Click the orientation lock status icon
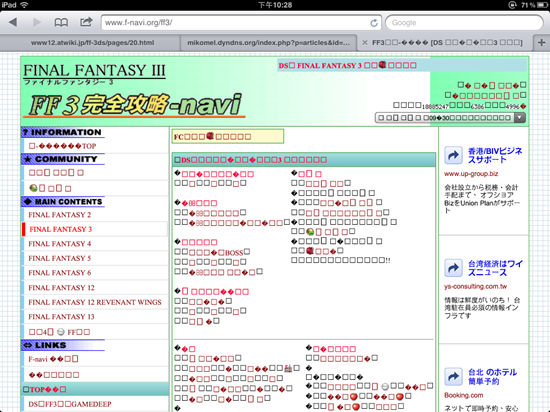 pyautogui.click(x=512, y=5)
